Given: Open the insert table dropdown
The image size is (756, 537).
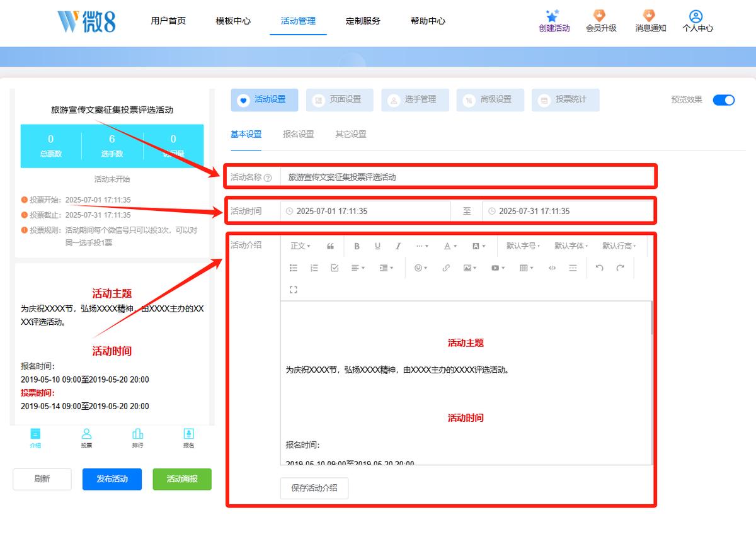Looking at the screenshot, I should point(527,268).
